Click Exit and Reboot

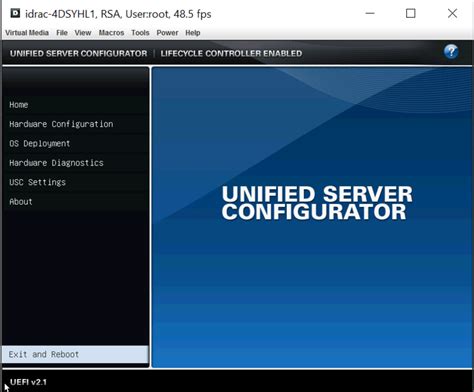click(75, 354)
